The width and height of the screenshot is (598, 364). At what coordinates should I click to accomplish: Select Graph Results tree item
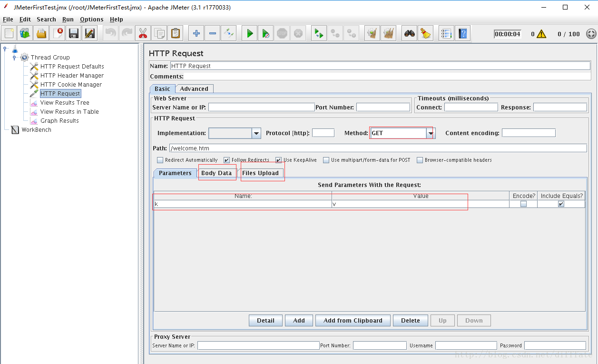click(x=59, y=121)
